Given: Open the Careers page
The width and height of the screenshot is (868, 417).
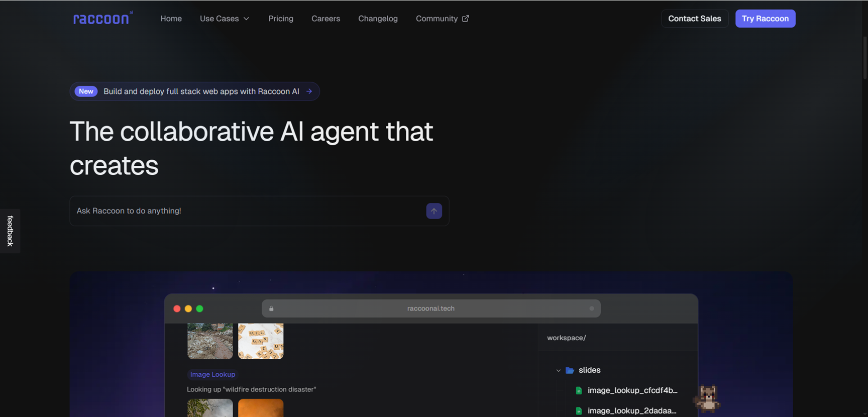Looking at the screenshot, I should [x=325, y=19].
